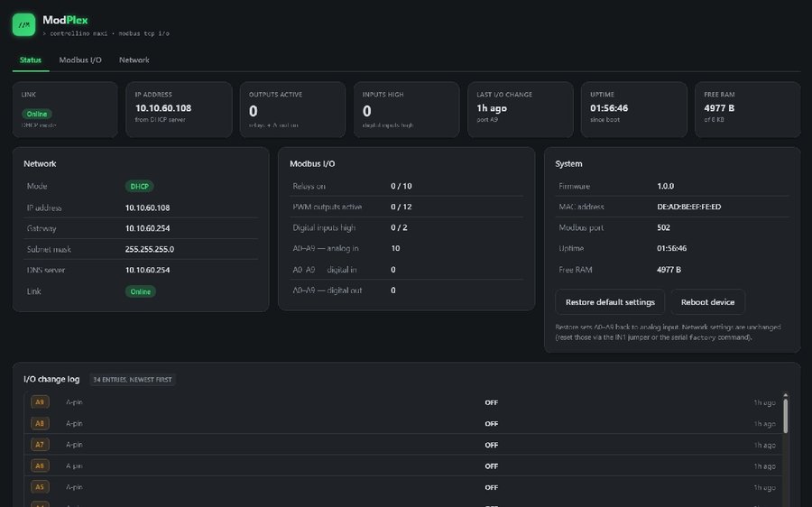
Task: Click Subnet mask value 255.255.255.0
Action: [149, 249]
